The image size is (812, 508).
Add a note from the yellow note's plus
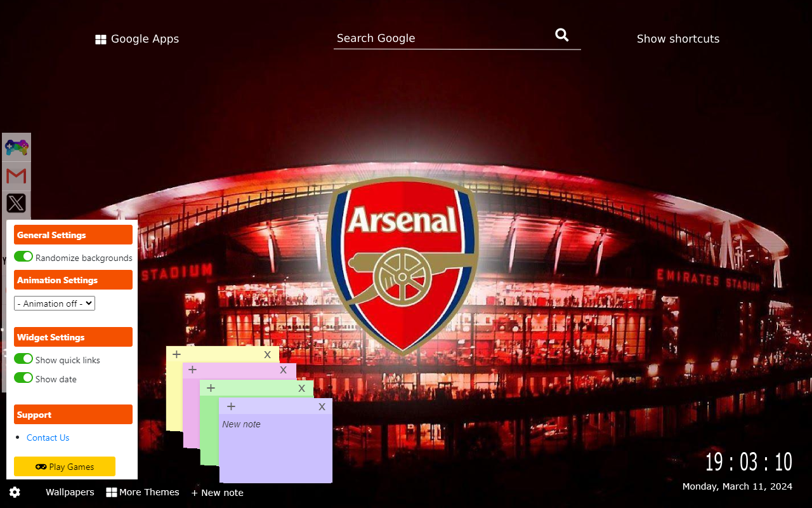point(176,354)
